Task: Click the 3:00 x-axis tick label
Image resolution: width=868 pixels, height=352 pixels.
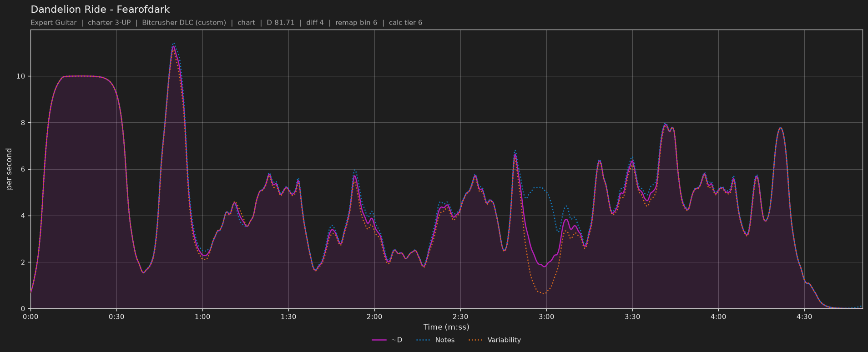Action: [546, 317]
